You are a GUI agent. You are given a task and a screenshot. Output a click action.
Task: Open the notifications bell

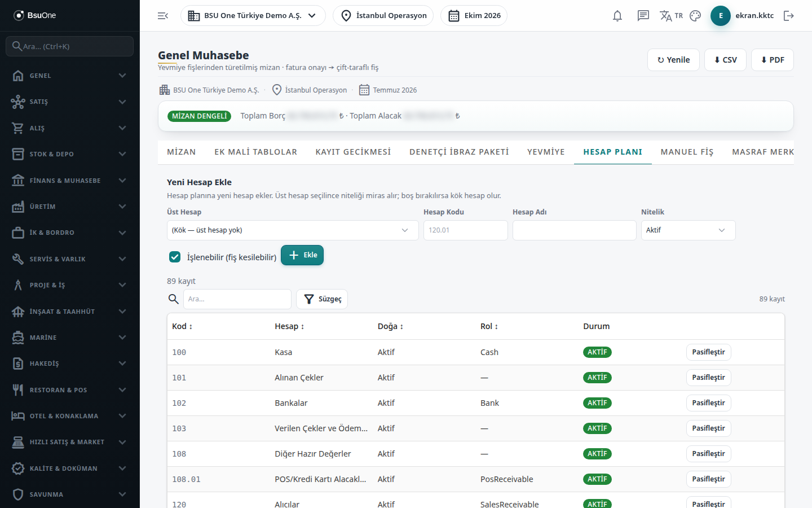click(617, 16)
